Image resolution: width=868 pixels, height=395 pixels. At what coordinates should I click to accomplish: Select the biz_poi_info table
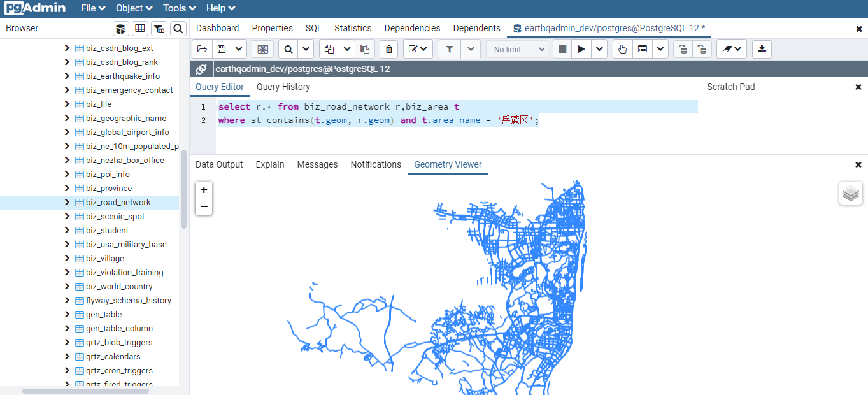tap(108, 174)
